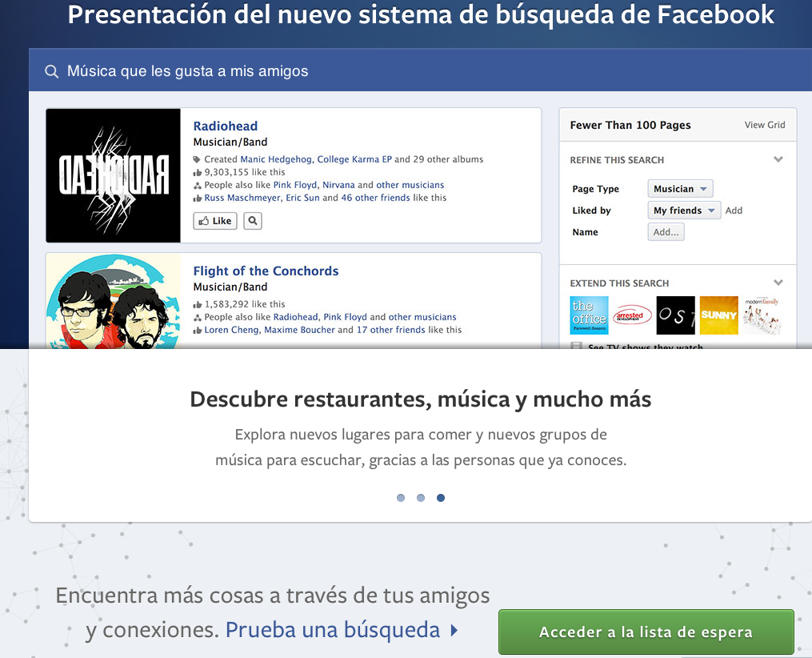Open Loren Cheng profile link
This screenshot has width=812, height=658.
[231, 330]
